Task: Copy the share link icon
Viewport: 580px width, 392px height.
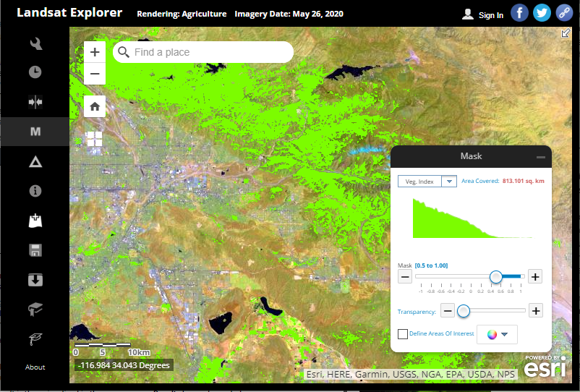Action: tap(564, 13)
